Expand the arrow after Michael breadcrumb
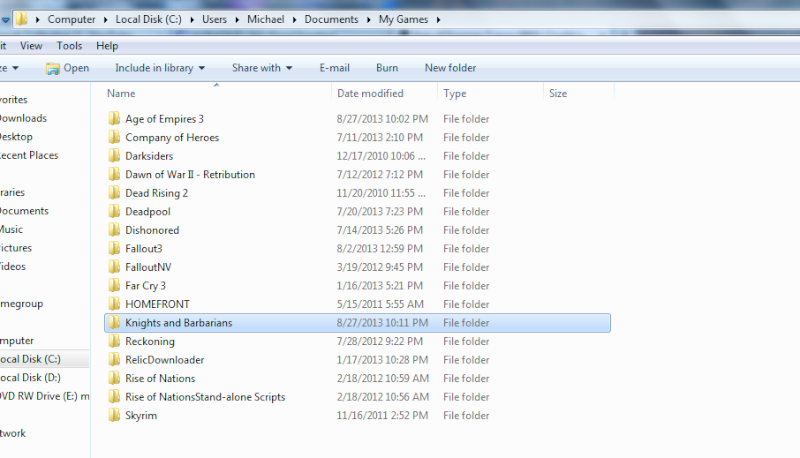The height and width of the screenshot is (458, 800). coord(294,19)
